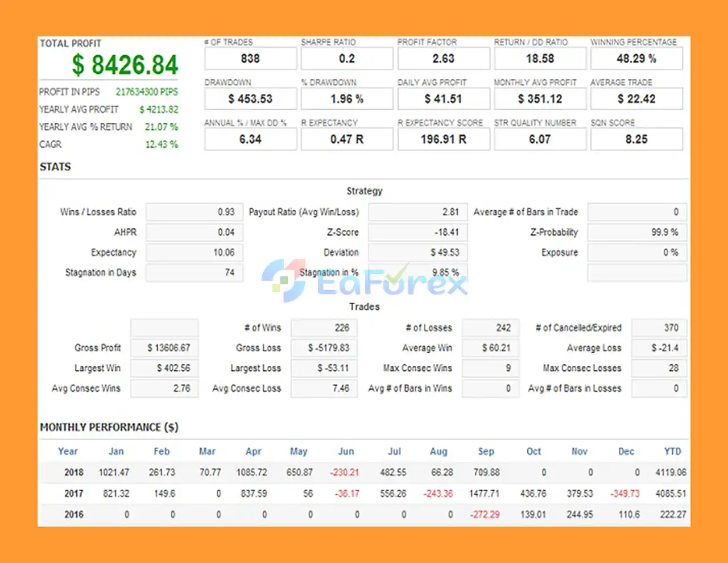The width and height of the screenshot is (728, 563).
Task: Click the Winning Percentage value box
Action: (x=636, y=59)
